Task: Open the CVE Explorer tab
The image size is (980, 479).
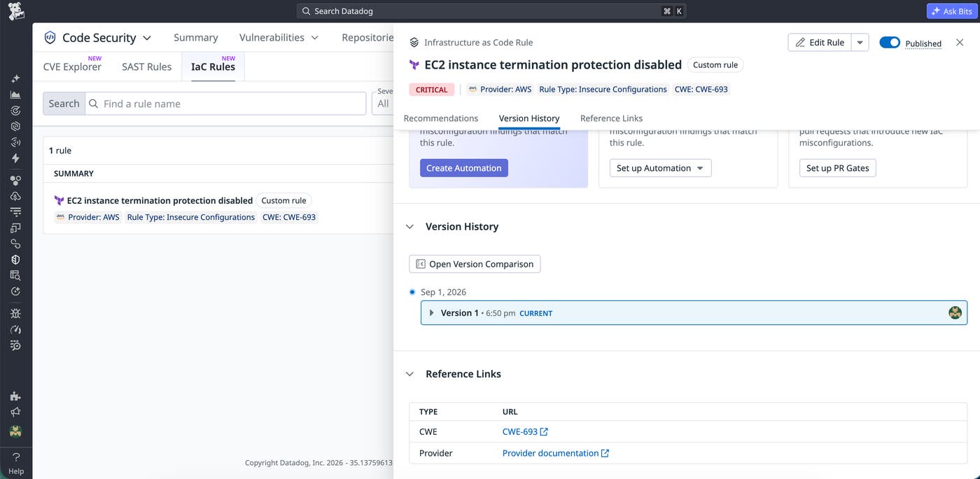Action: (72, 67)
